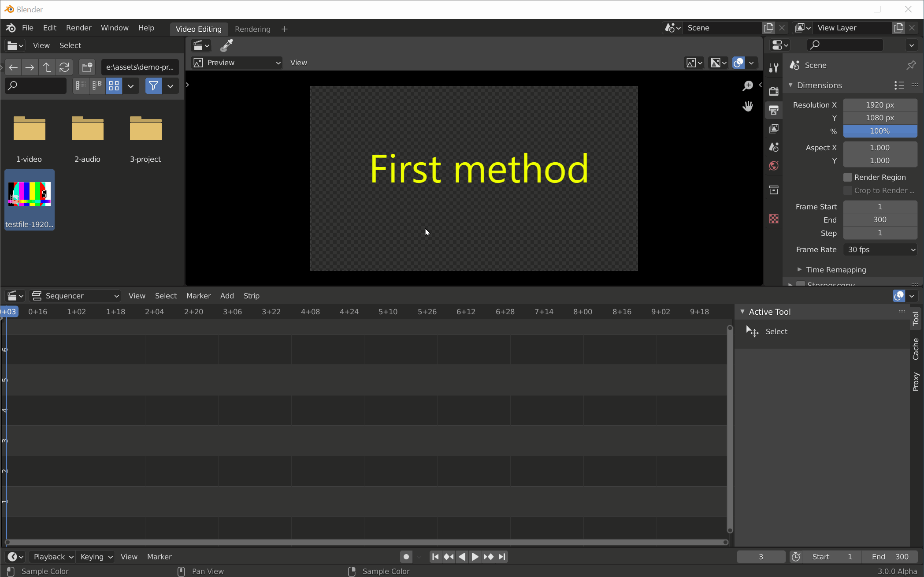Select the hand pan tool in preview

pyautogui.click(x=748, y=106)
